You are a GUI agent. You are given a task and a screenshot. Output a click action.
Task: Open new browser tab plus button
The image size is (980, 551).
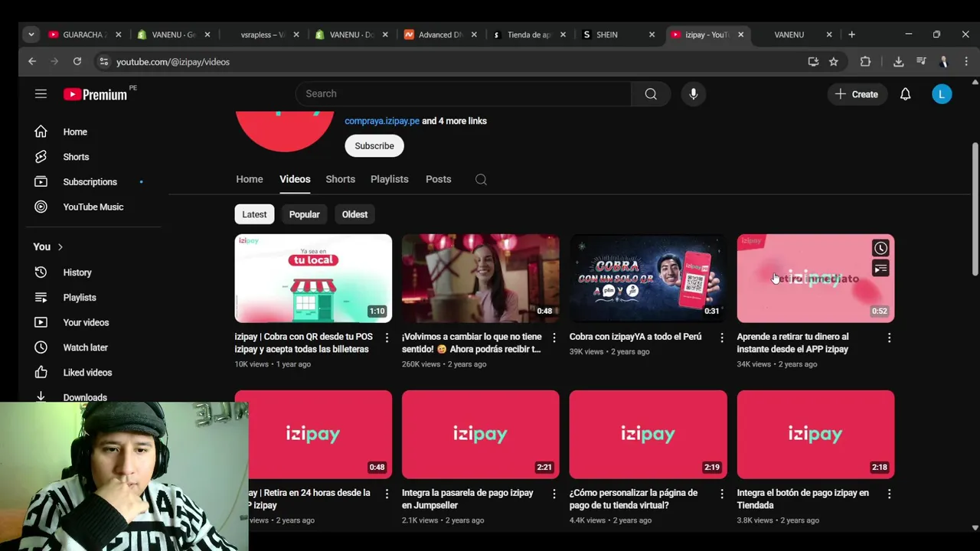click(x=851, y=34)
